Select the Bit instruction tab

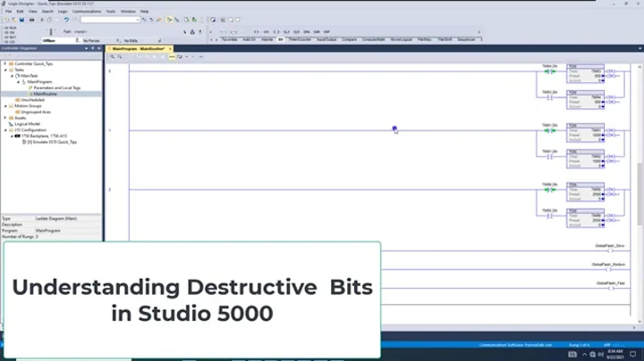tap(281, 40)
